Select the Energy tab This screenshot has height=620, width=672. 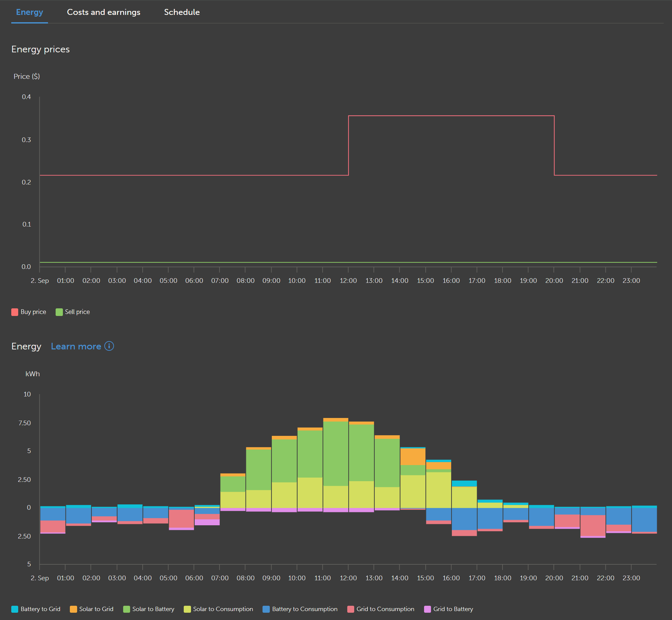tap(29, 12)
